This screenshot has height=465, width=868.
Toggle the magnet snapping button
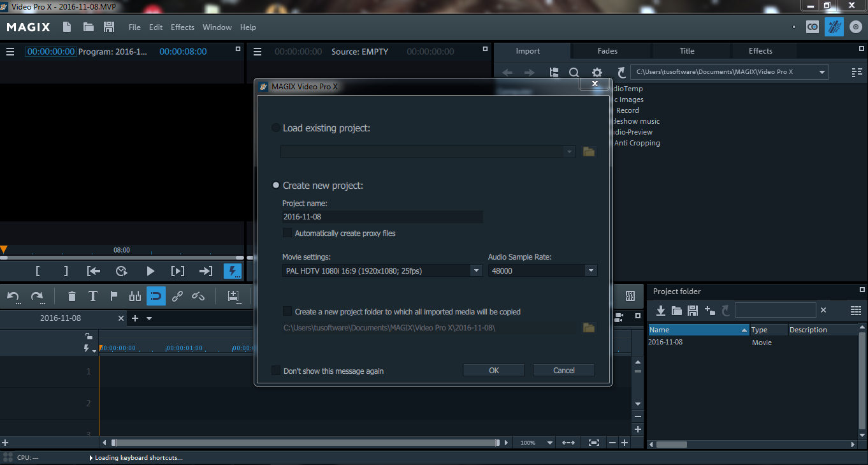156,296
